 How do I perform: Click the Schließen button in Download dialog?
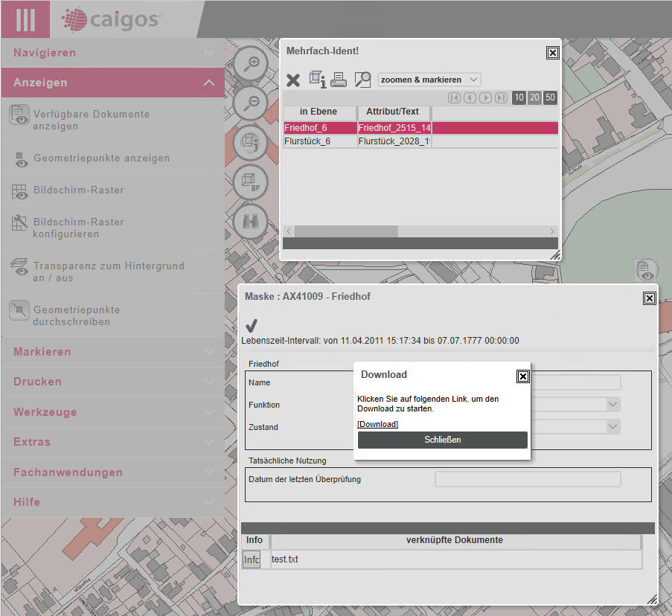click(442, 440)
